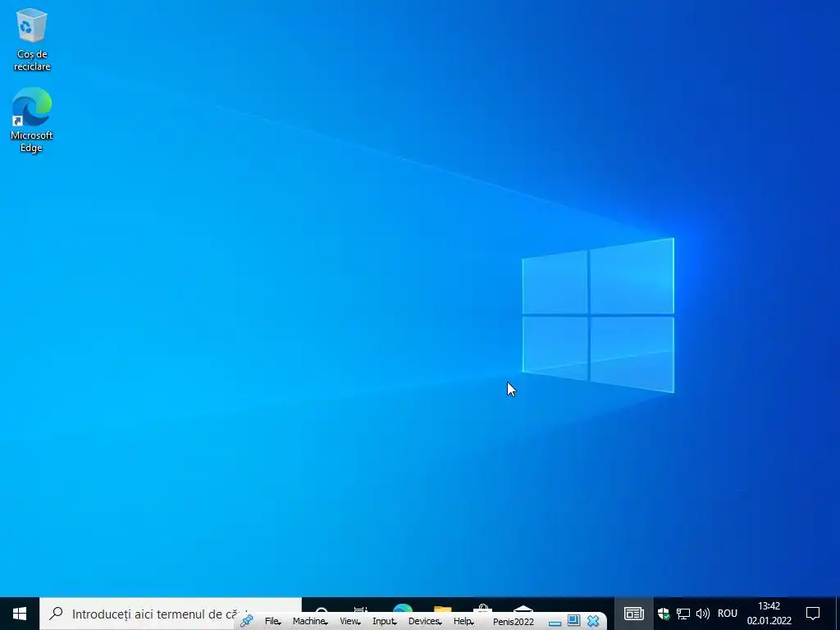Select the Microsoft Edge desktop shortcut
Image resolution: width=840 pixels, height=630 pixels.
click(32, 120)
